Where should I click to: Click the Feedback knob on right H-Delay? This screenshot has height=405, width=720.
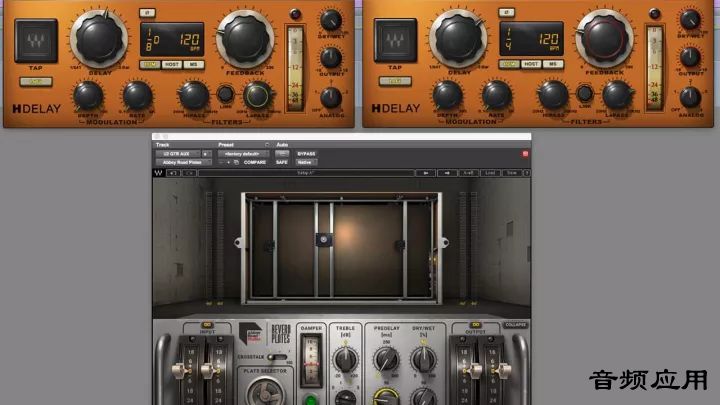(605, 39)
